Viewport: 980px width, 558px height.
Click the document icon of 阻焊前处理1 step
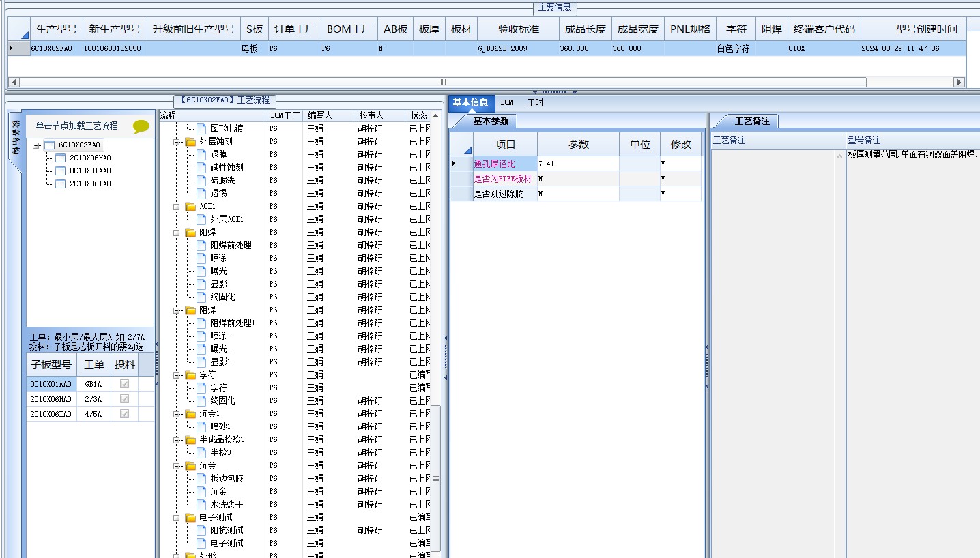(201, 323)
